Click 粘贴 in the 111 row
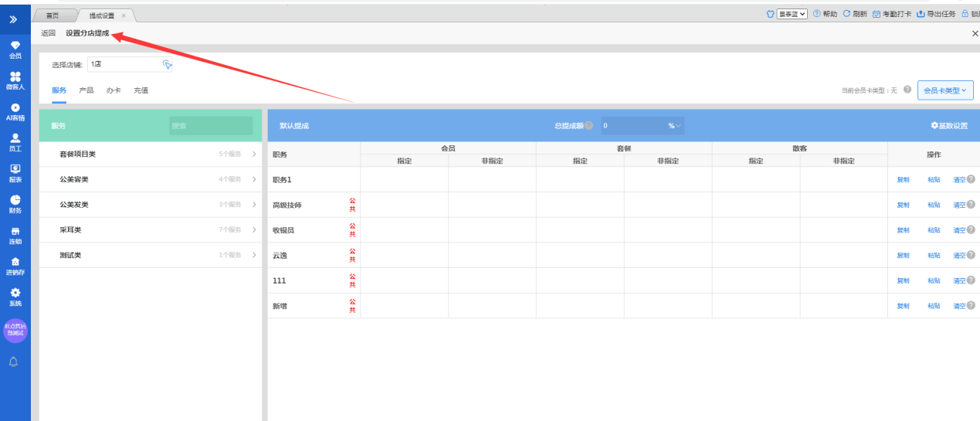The image size is (980, 421). click(934, 281)
